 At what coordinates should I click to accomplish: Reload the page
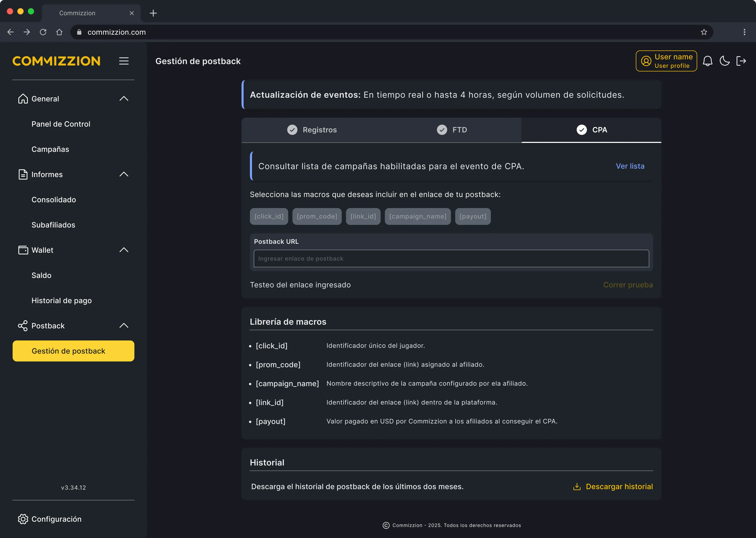click(x=43, y=32)
